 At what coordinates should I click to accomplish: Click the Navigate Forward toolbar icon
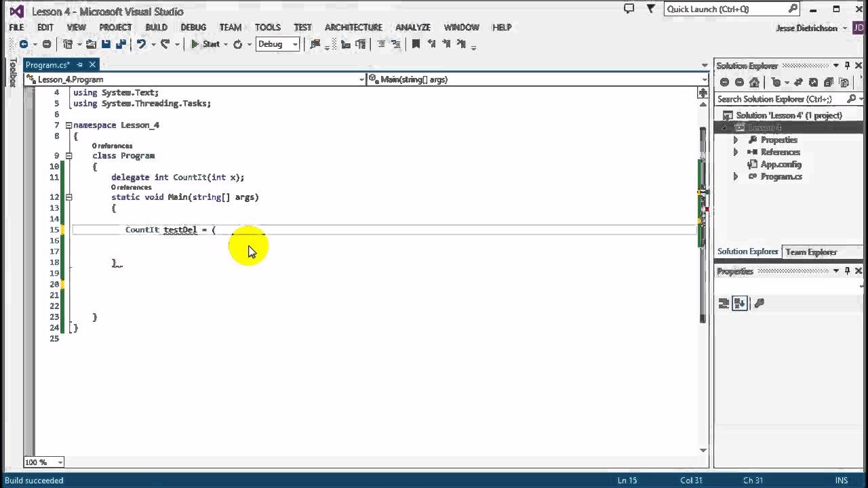point(46,44)
